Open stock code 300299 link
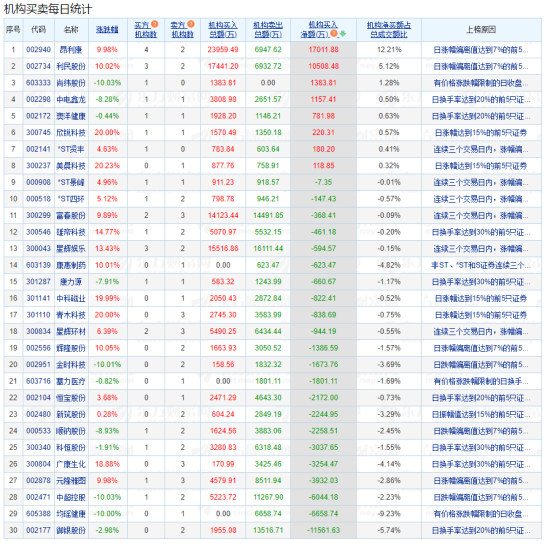This screenshot has width=550, height=550. click(39, 215)
